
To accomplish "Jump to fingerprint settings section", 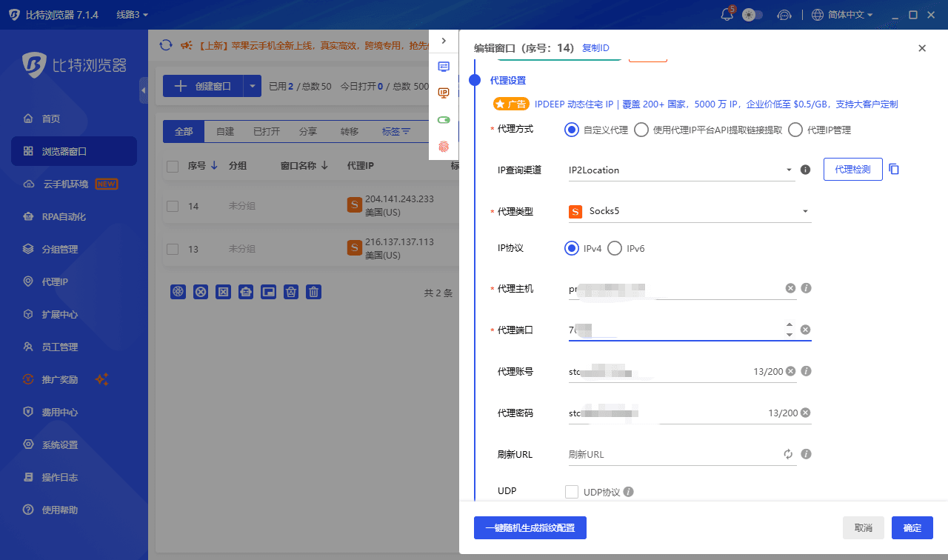I will 444,147.
